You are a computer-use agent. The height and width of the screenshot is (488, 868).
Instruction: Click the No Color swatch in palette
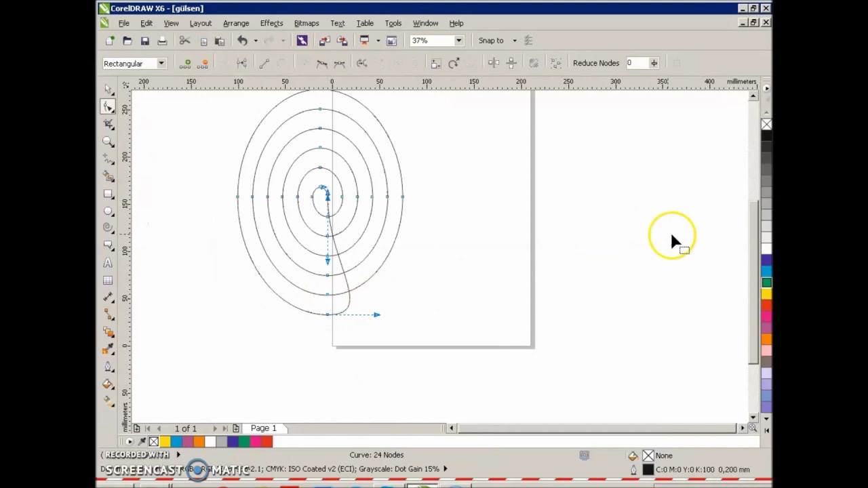click(766, 124)
